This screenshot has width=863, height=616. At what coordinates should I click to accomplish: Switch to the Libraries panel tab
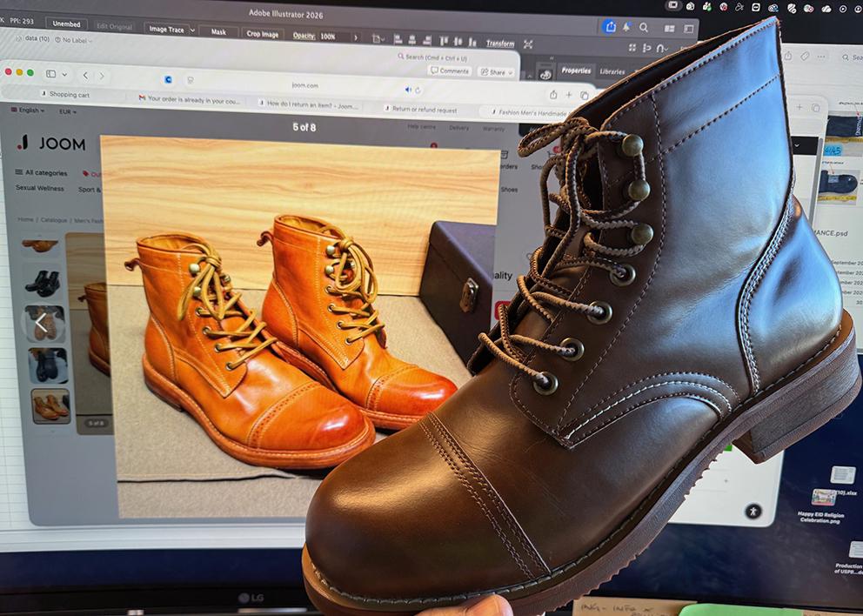point(612,71)
